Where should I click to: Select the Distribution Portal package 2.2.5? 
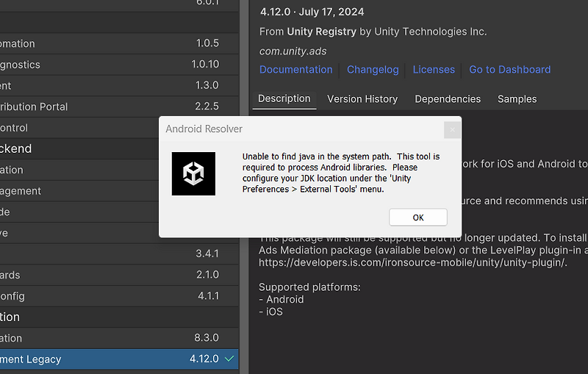(119, 107)
